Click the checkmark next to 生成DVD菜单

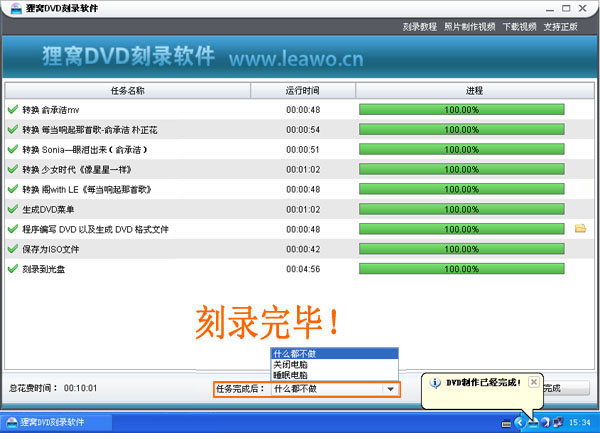pyautogui.click(x=13, y=209)
